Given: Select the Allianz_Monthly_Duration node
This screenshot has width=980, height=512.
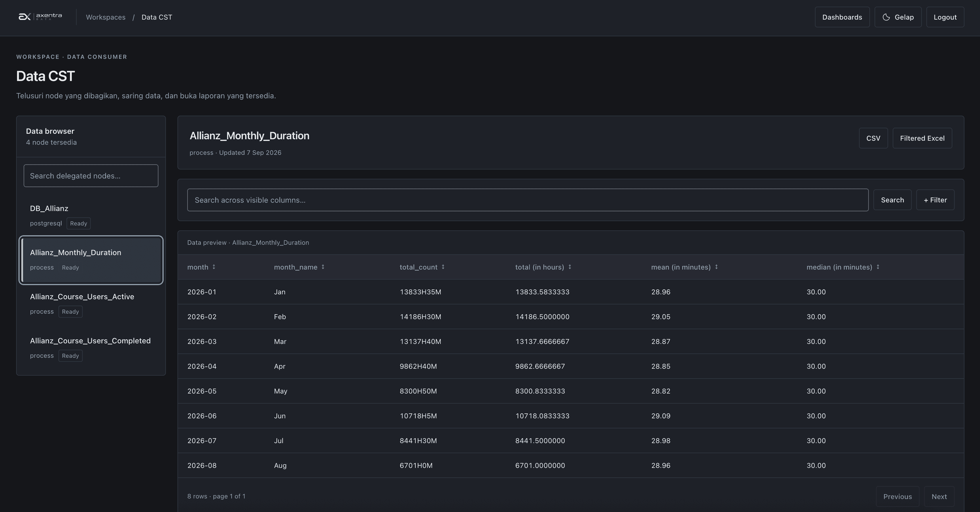Looking at the screenshot, I should click(91, 260).
